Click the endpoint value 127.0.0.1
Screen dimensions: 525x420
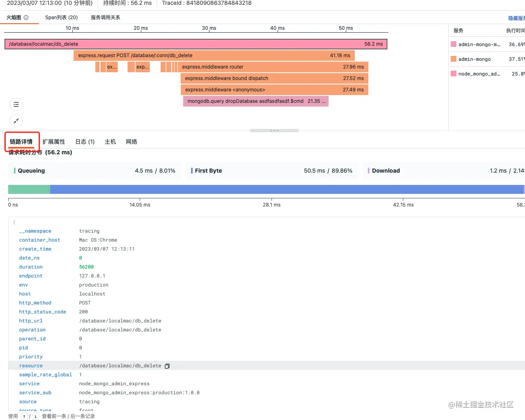[92, 276]
